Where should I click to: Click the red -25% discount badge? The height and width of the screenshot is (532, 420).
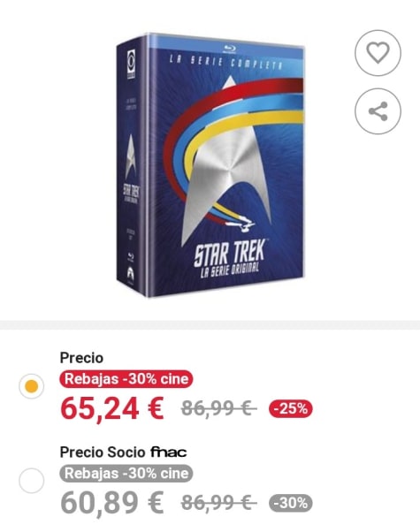coord(291,408)
